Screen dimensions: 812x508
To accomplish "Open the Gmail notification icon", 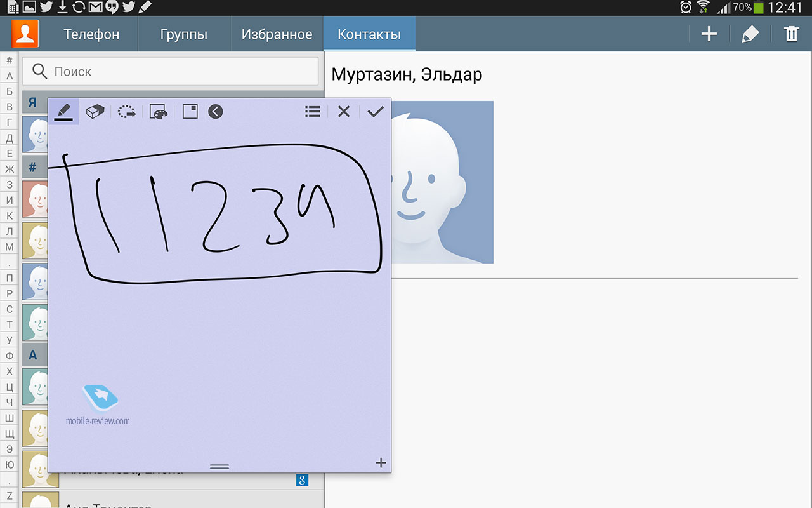I will pos(96,8).
